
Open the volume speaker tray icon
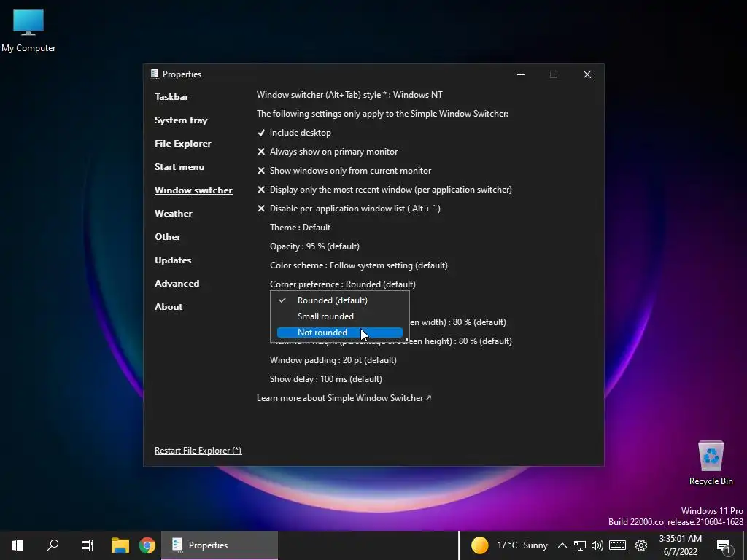pos(597,545)
